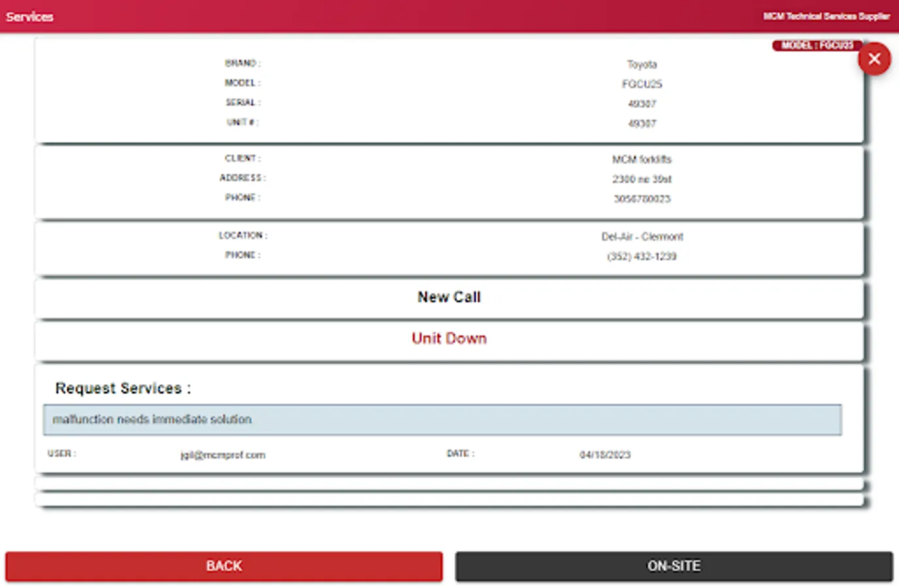
Task: Close the service details with the red X
Action: coord(874,59)
